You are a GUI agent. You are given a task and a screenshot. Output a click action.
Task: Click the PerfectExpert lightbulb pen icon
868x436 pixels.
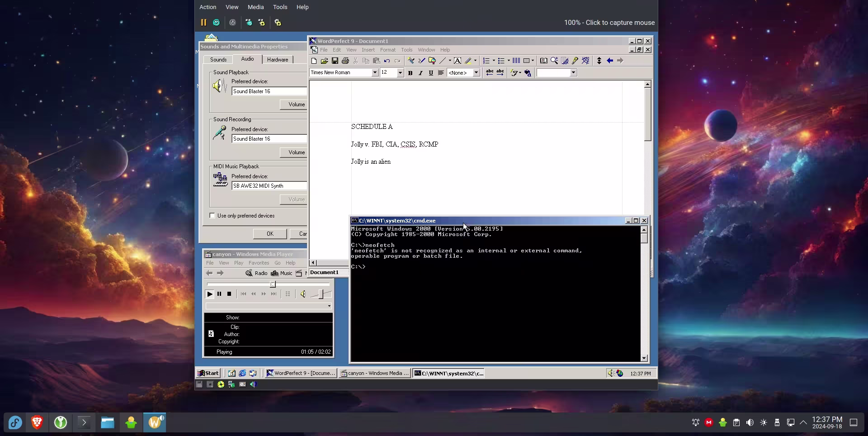(x=575, y=61)
